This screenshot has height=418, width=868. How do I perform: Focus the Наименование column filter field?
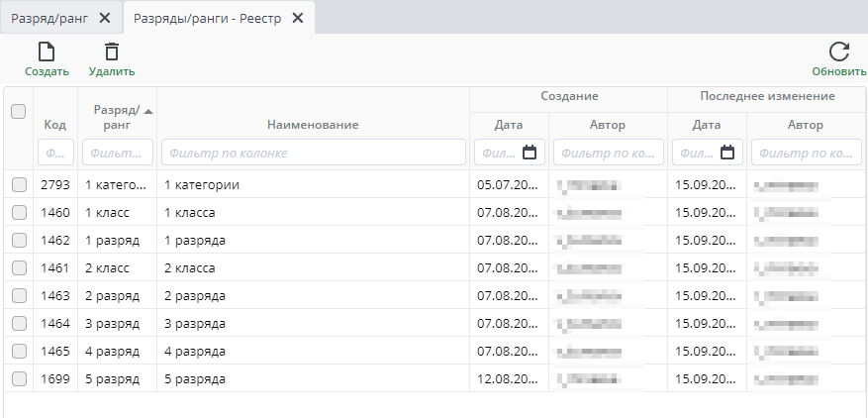[x=313, y=154]
